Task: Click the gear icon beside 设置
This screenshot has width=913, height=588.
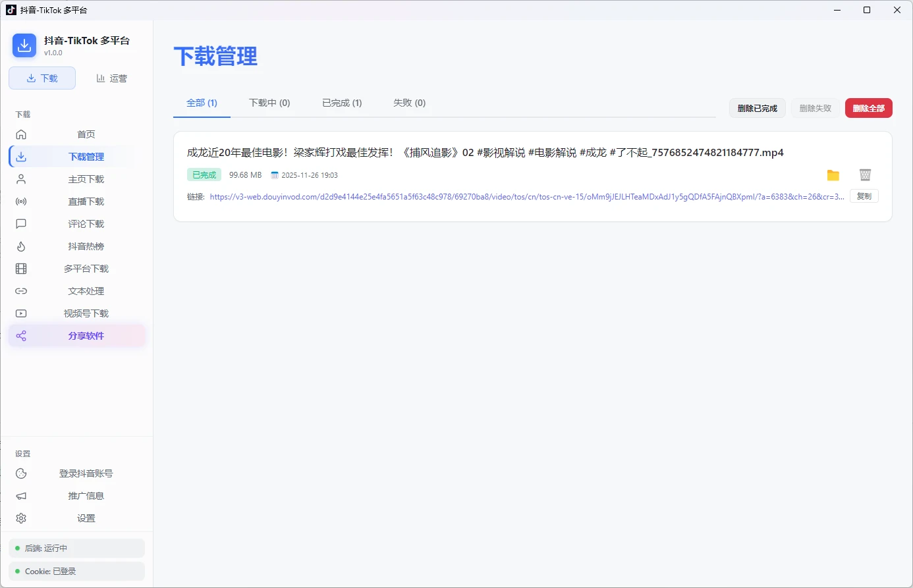Action: (x=21, y=518)
